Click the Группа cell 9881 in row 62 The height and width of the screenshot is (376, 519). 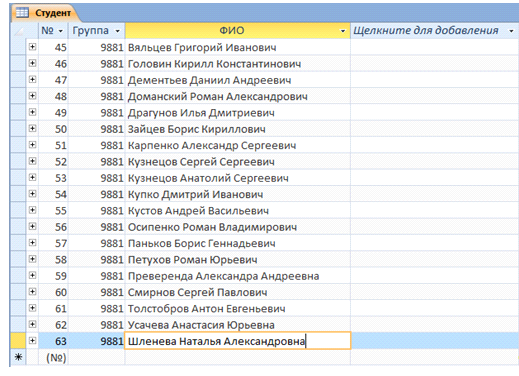(97, 325)
